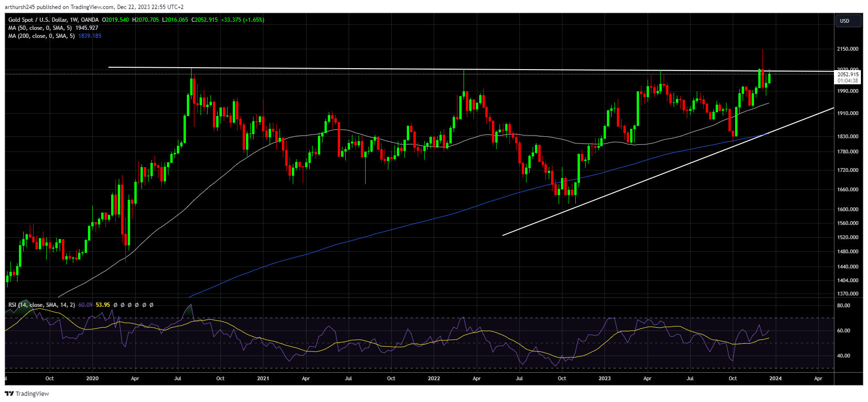Viewport: 868px width, 402px height.
Task: Click the 2020 label on time axis
Action: click(x=93, y=378)
